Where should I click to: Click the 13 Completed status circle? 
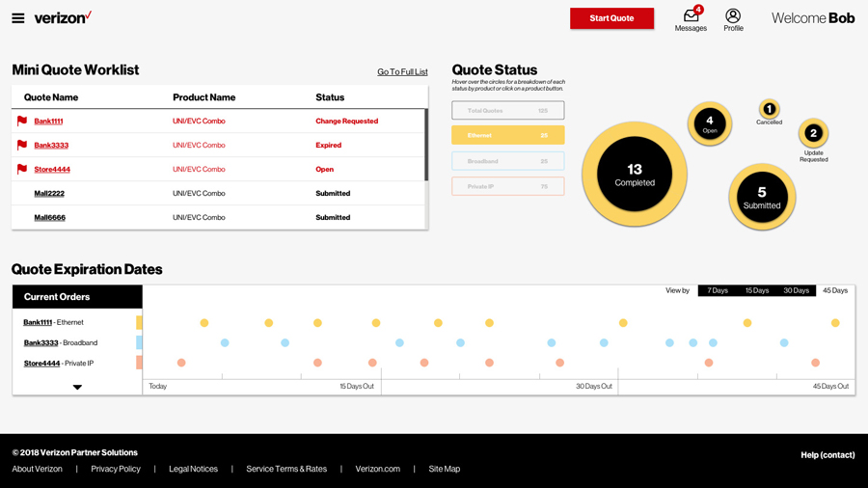635,174
